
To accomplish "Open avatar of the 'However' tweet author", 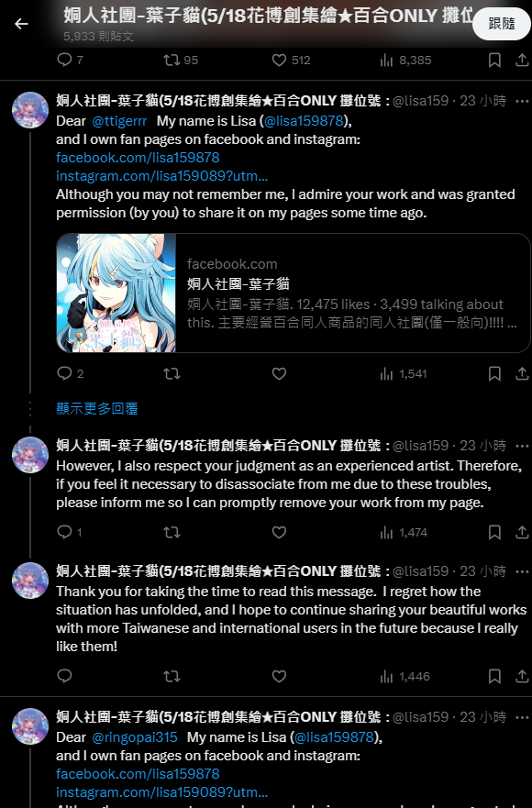I will point(30,455).
